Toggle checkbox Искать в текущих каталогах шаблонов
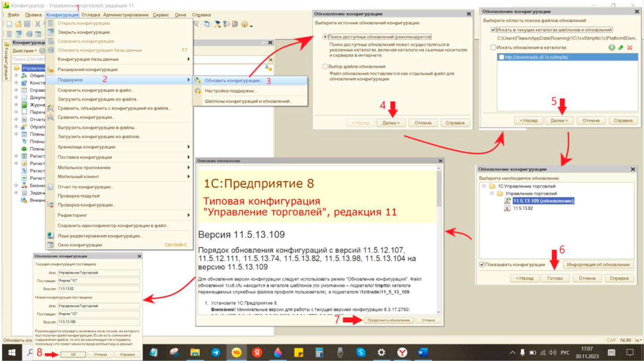Viewport: 644px width, 361px height. coord(493,29)
